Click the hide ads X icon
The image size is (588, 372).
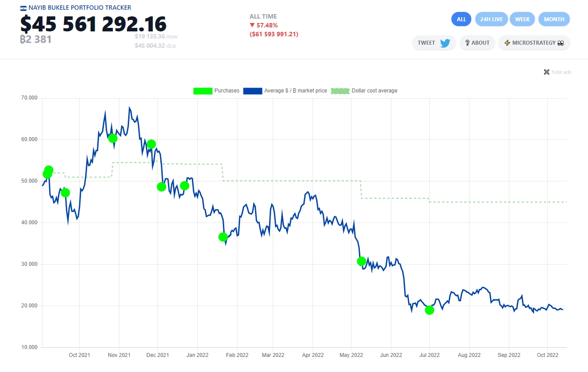tap(546, 72)
